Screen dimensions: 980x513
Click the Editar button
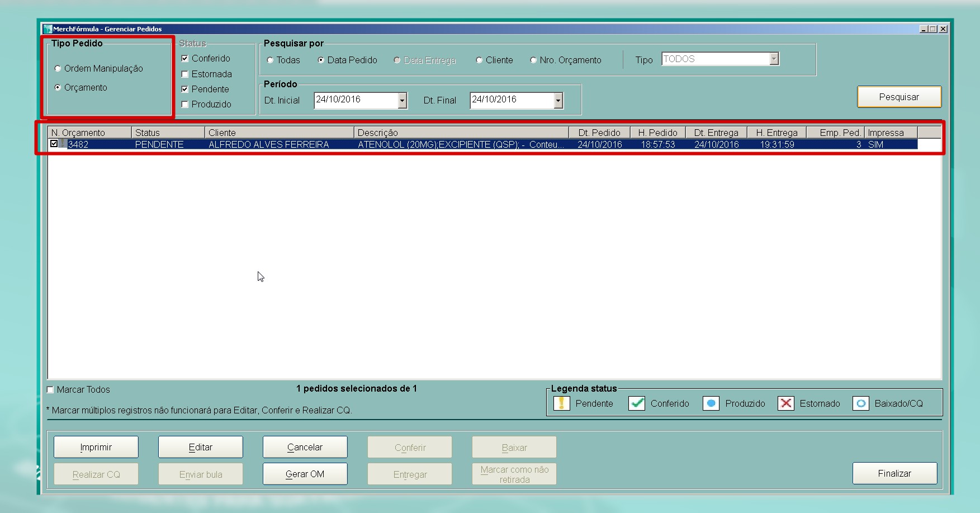pos(201,447)
